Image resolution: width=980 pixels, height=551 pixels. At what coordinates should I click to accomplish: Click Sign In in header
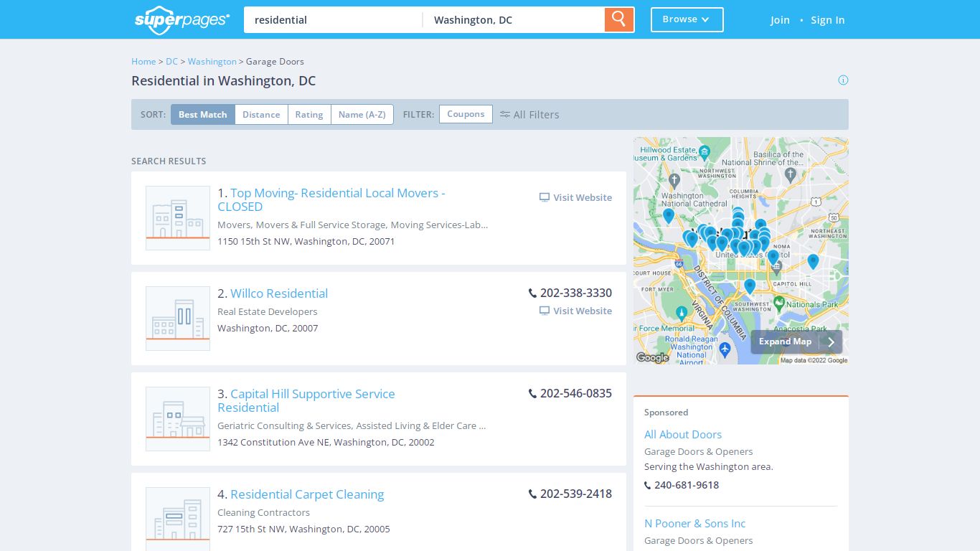coord(827,20)
